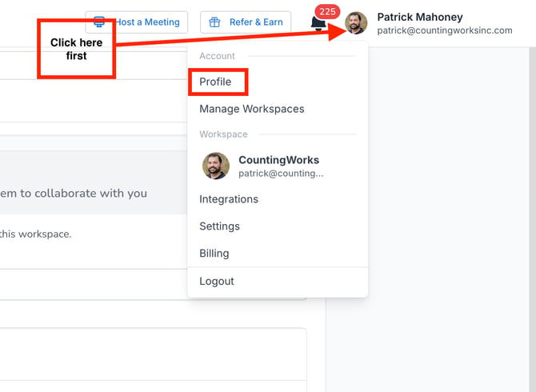The width and height of the screenshot is (536, 392).
Task: Select the CountingWorks workspace avatar
Action: point(216,166)
